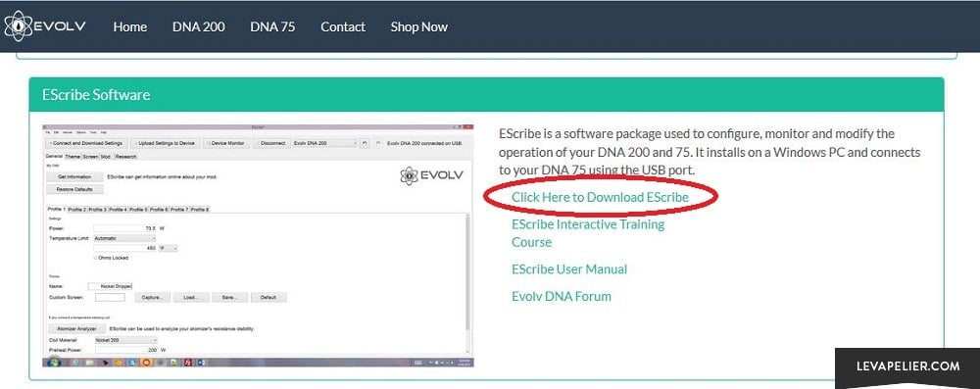Visit the Shop Now navigation link

(419, 26)
